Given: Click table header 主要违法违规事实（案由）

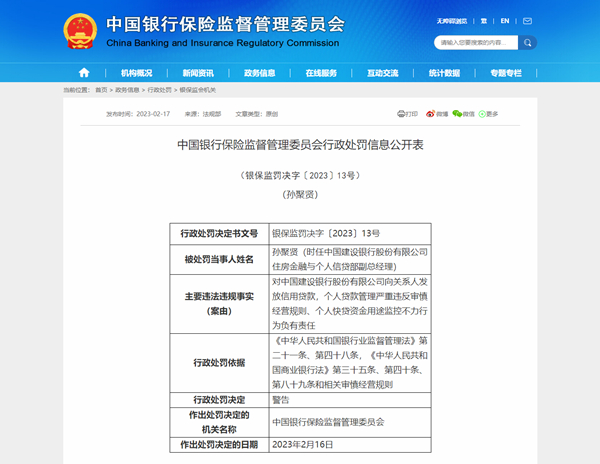Looking at the screenshot, I should [x=219, y=304].
